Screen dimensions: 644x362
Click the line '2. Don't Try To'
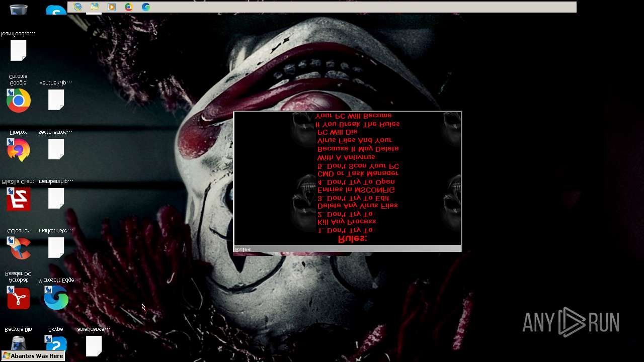pyautogui.click(x=345, y=214)
